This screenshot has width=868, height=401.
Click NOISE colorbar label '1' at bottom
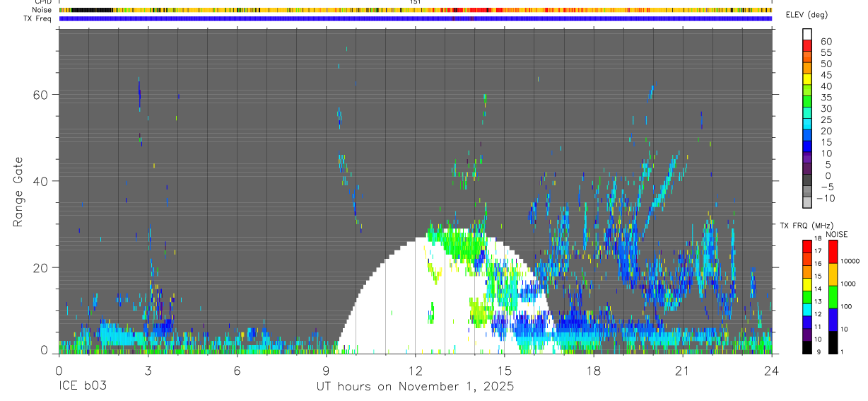coord(843,351)
